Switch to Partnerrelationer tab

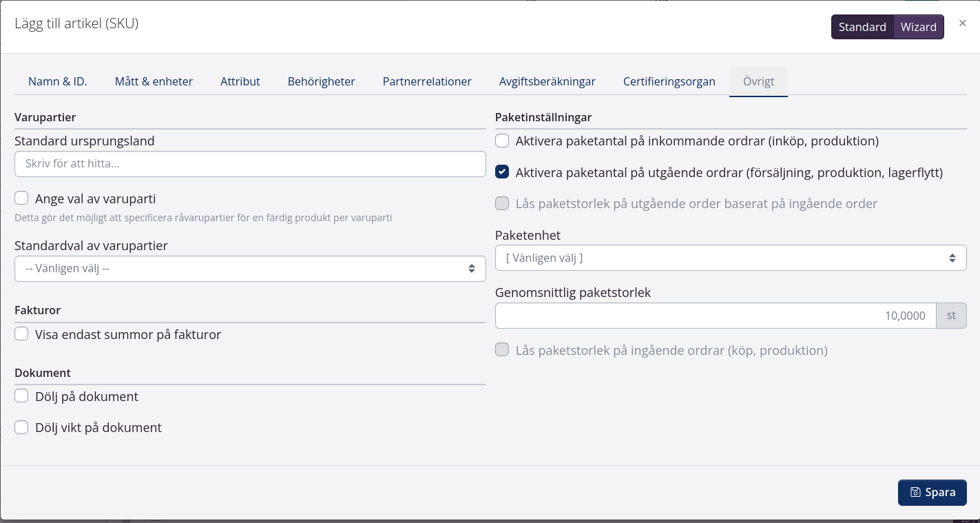click(427, 81)
